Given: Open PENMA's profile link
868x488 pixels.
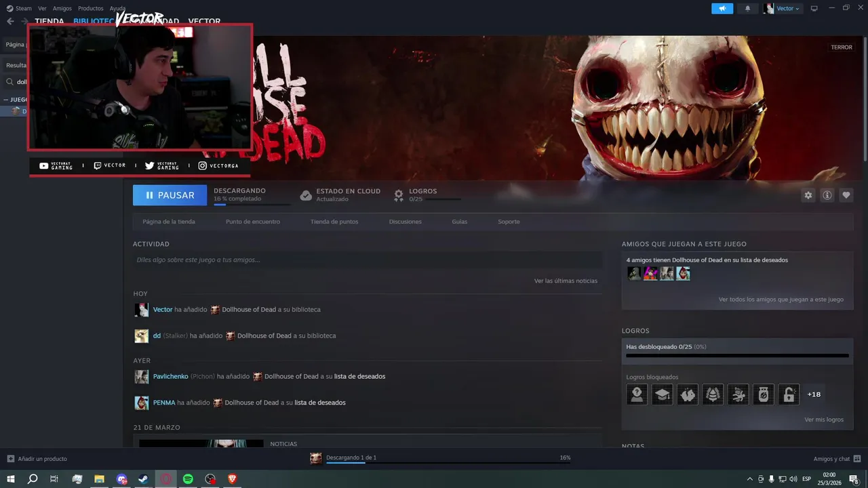Looking at the screenshot, I should coord(164,403).
